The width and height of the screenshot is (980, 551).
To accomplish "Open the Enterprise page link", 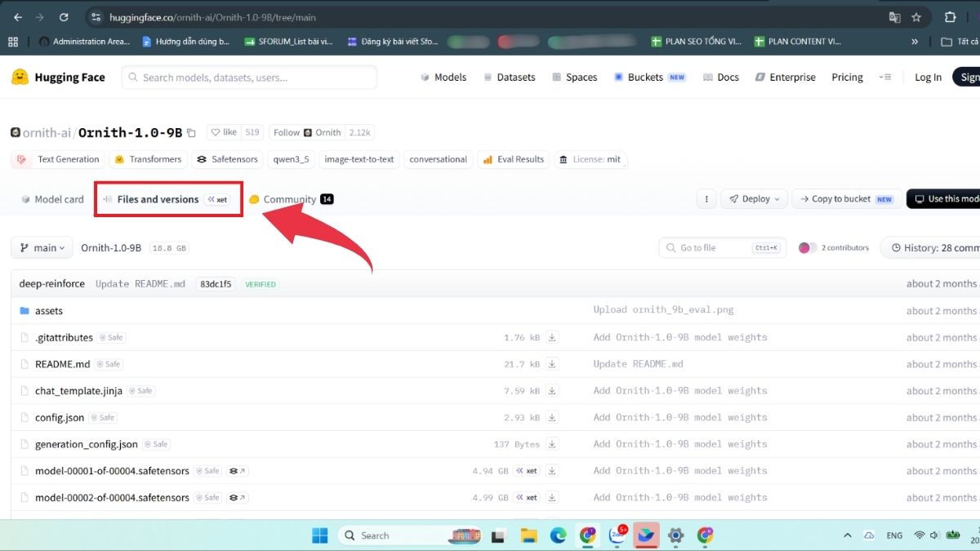I will (x=786, y=78).
